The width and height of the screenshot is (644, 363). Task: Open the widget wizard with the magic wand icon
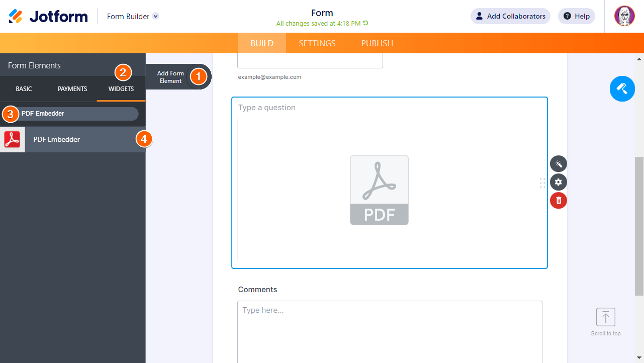(558, 163)
